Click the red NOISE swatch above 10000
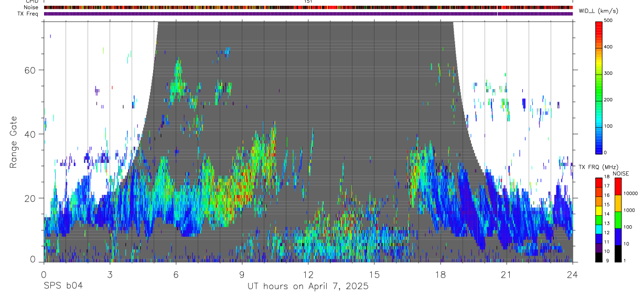Screen dimensions: 644x297 coord(618,186)
